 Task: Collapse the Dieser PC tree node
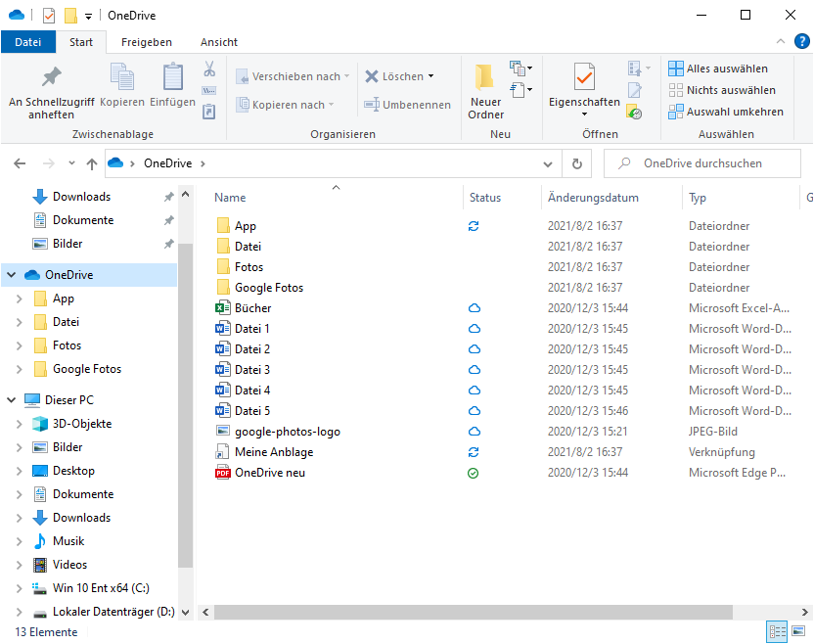coord(12,400)
